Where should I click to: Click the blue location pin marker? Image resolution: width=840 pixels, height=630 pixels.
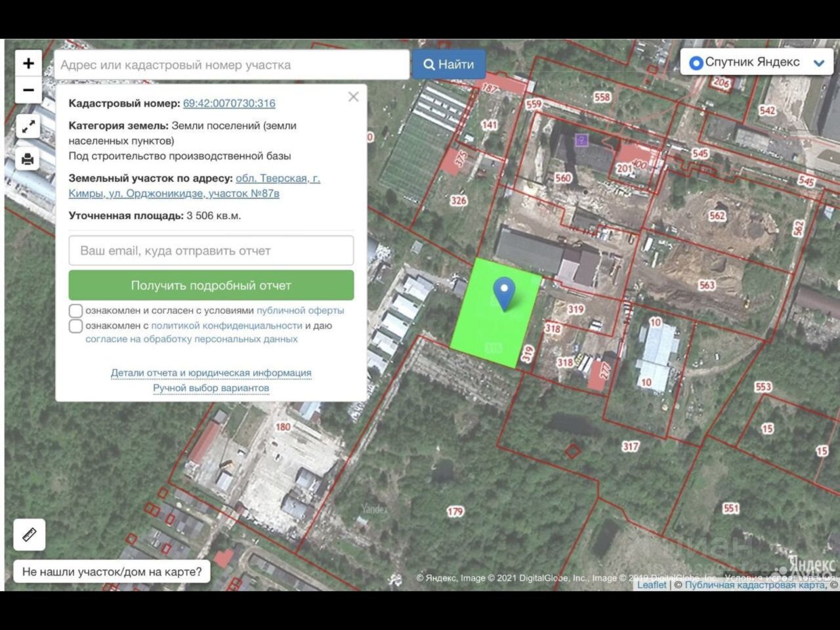pos(504,294)
